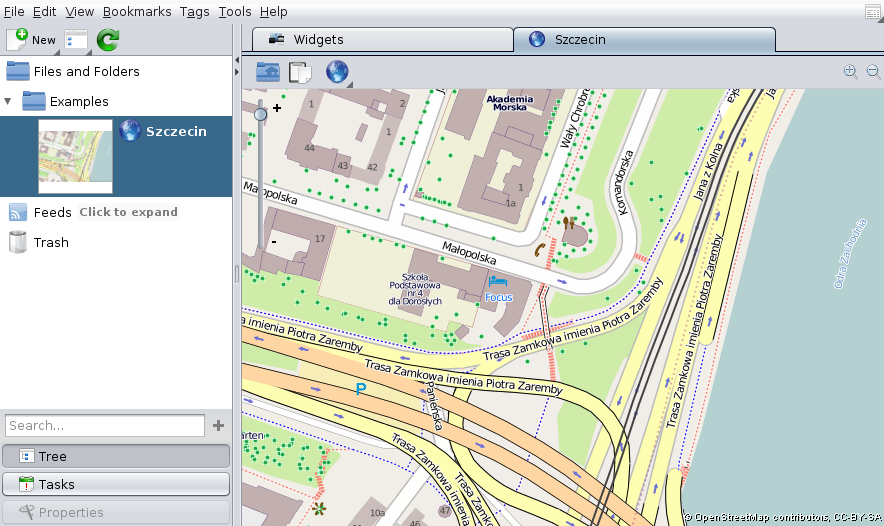Image resolution: width=884 pixels, height=526 pixels.
Task: Open the Tools menu
Action: [235, 11]
